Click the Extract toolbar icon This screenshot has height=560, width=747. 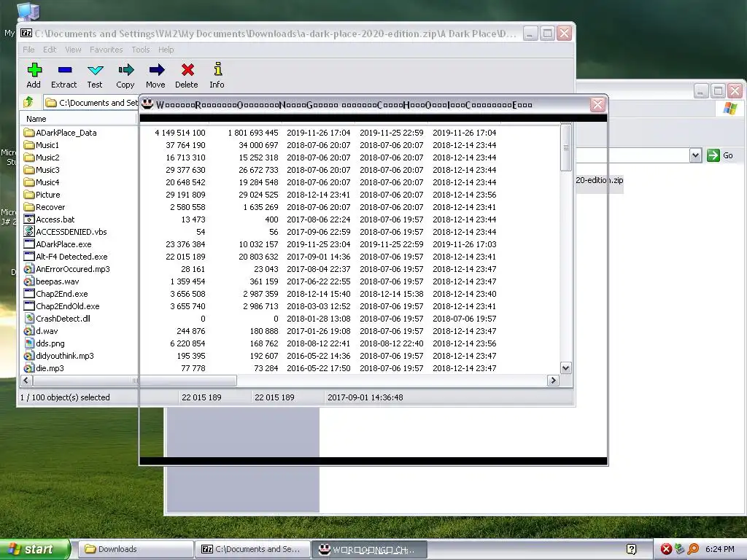tap(64, 71)
